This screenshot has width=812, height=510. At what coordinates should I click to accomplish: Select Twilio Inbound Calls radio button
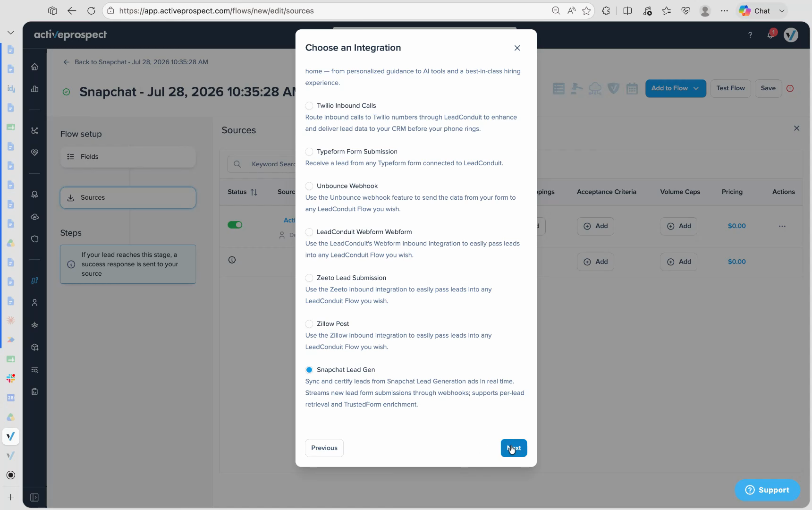click(309, 106)
